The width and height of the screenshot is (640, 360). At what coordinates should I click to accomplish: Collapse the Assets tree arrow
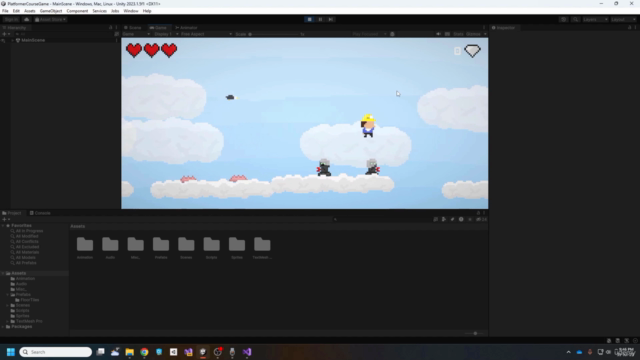(3, 273)
